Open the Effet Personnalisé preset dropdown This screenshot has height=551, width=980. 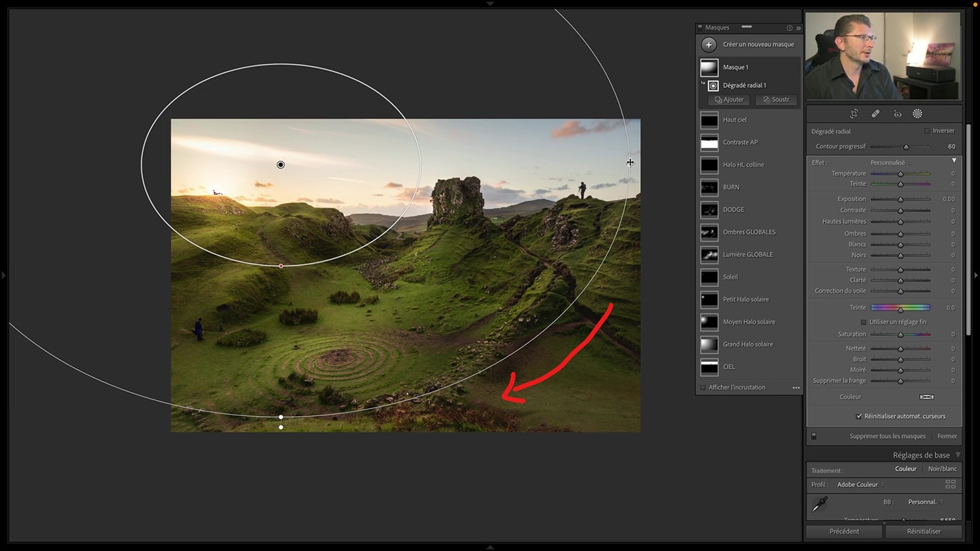(891, 163)
